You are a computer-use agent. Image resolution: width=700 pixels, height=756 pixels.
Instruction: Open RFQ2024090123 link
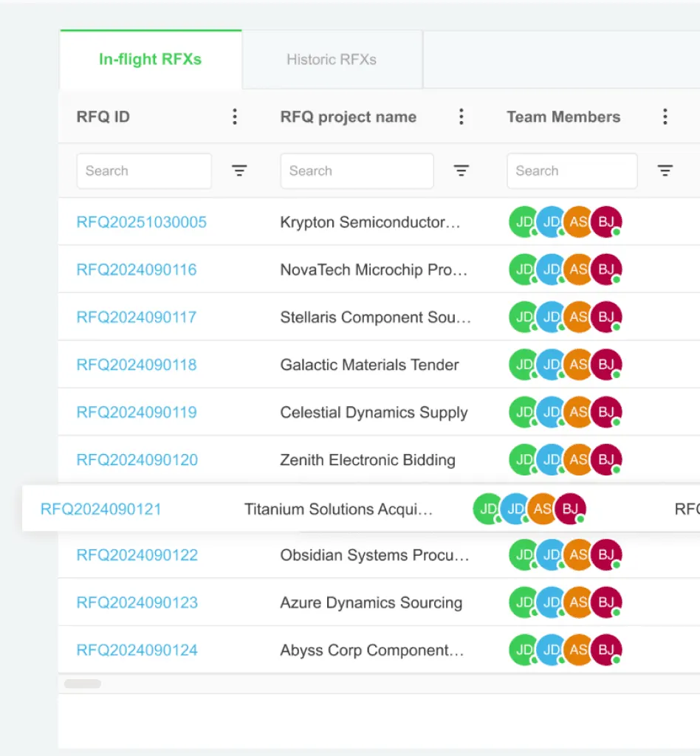(137, 602)
